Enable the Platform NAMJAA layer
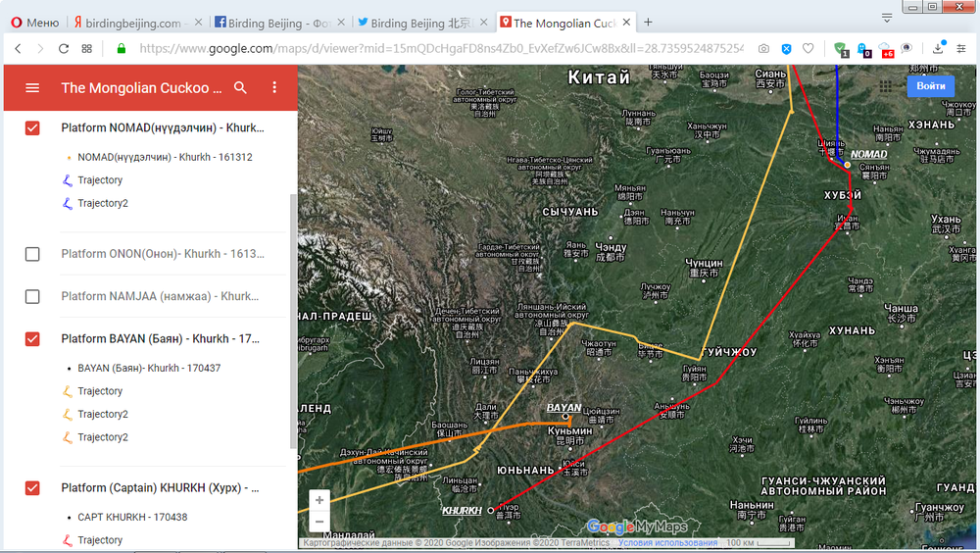Screen dimensions: 980x553 click(32, 296)
